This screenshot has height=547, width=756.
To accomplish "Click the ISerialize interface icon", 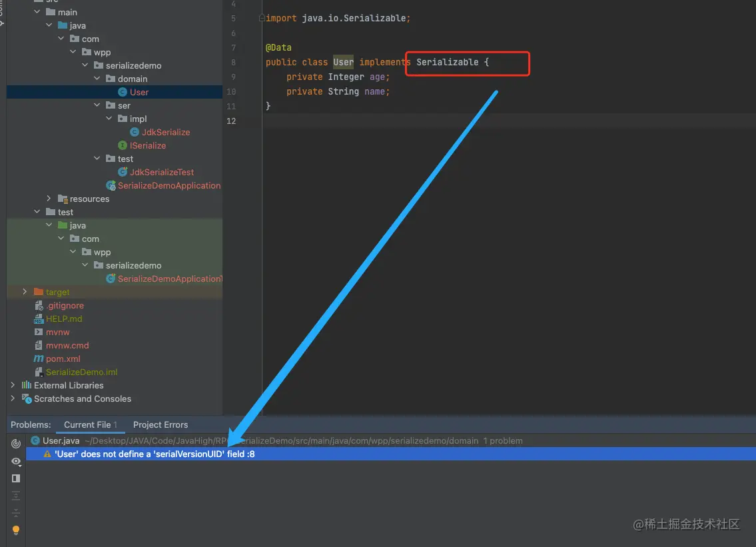I will (x=123, y=145).
